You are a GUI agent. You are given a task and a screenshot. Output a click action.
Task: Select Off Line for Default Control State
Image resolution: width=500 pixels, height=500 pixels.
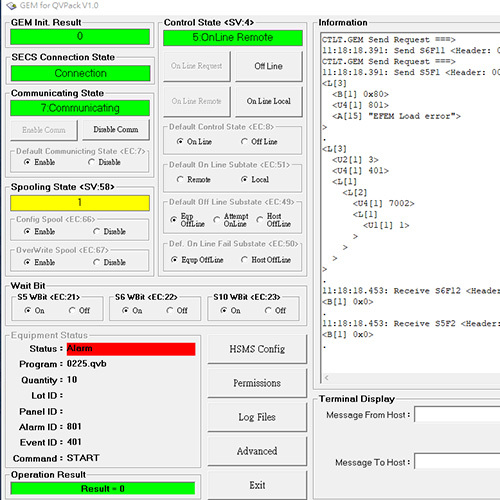pos(259,142)
